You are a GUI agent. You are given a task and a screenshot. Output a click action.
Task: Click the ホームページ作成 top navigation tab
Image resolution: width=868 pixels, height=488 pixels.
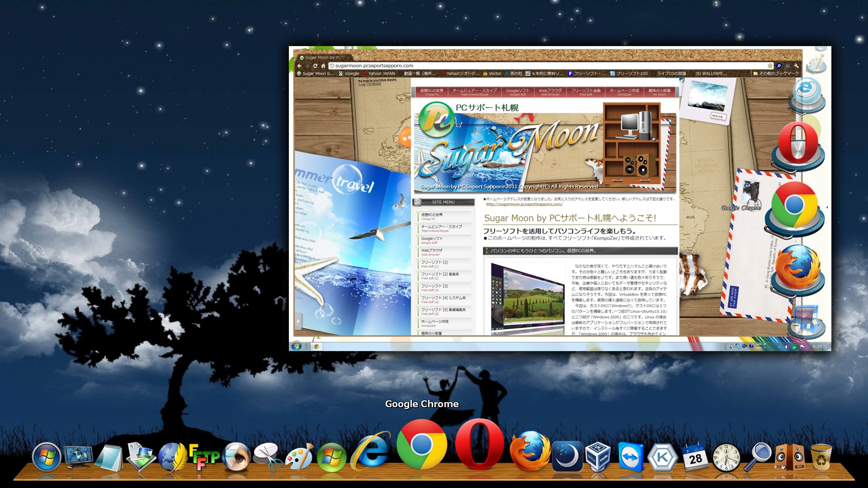tap(624, 92)
